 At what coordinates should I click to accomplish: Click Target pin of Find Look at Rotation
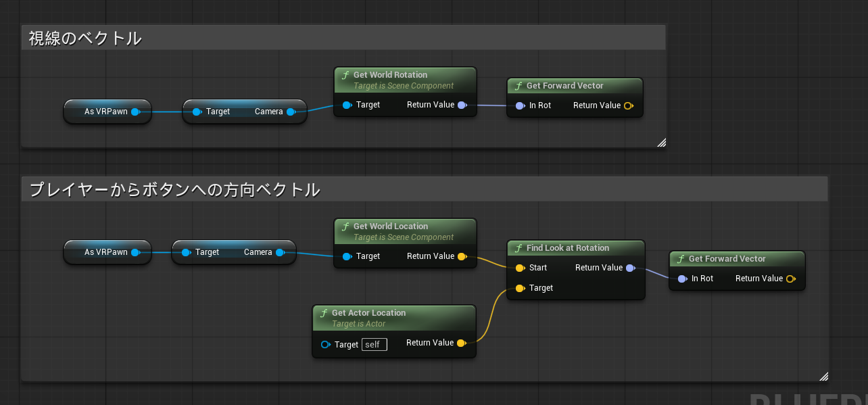pos(520,288)
